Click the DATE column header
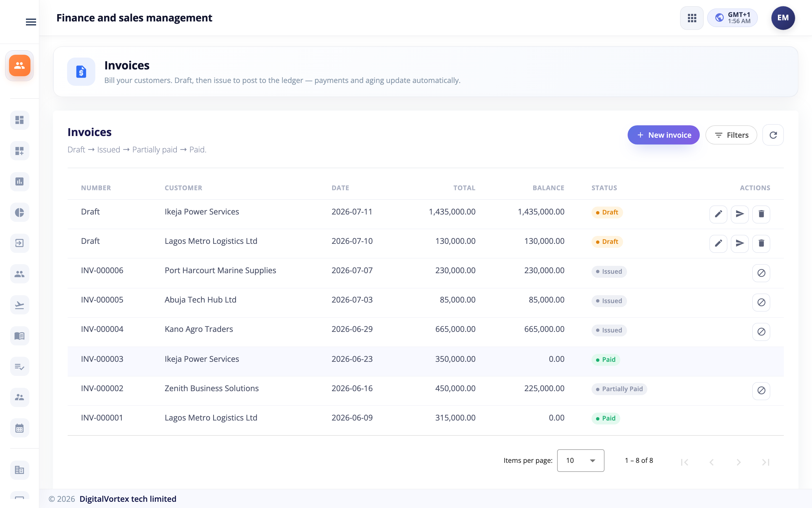812x508 pixels. [340, 188]
